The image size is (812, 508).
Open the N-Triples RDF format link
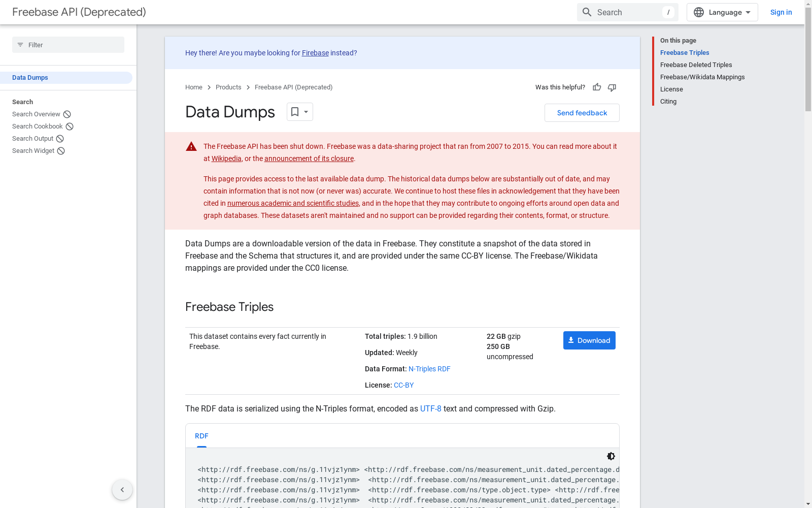tap(429, 369)
